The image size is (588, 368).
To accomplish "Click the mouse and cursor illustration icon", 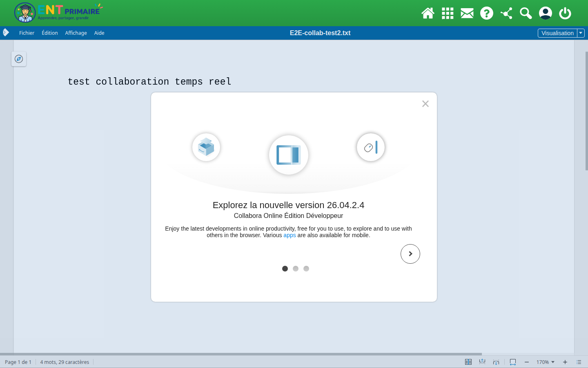I will [371, 147].
